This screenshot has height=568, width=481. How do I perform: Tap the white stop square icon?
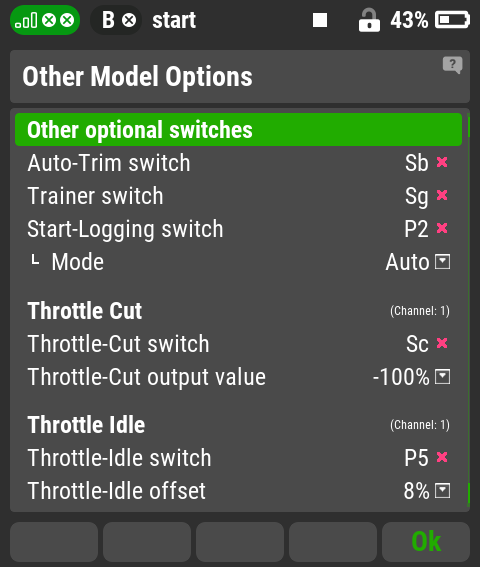click(x=320, y=20)
